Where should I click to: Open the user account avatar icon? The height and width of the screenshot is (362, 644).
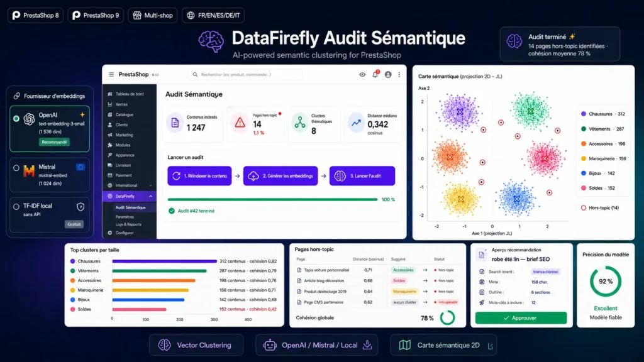coord(387,74)
